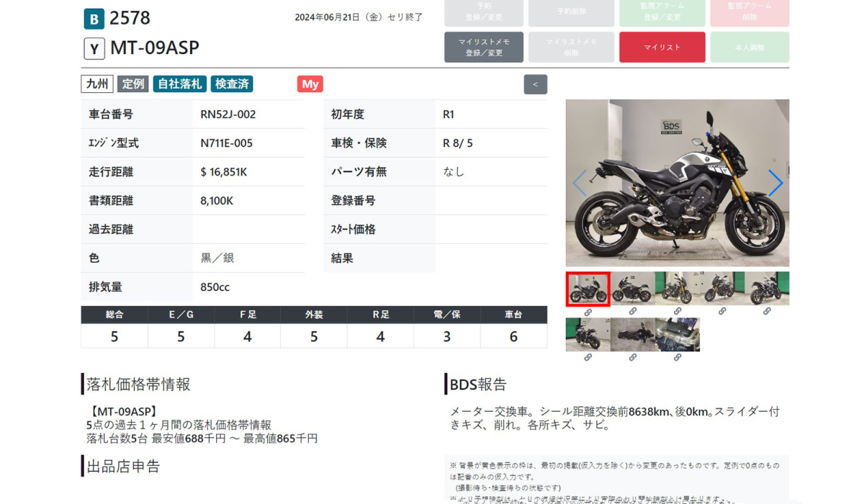Viewport: 864px width, 504px height.
Task: Click the 車台 score value 6
Action: click(x=513, y=336)
